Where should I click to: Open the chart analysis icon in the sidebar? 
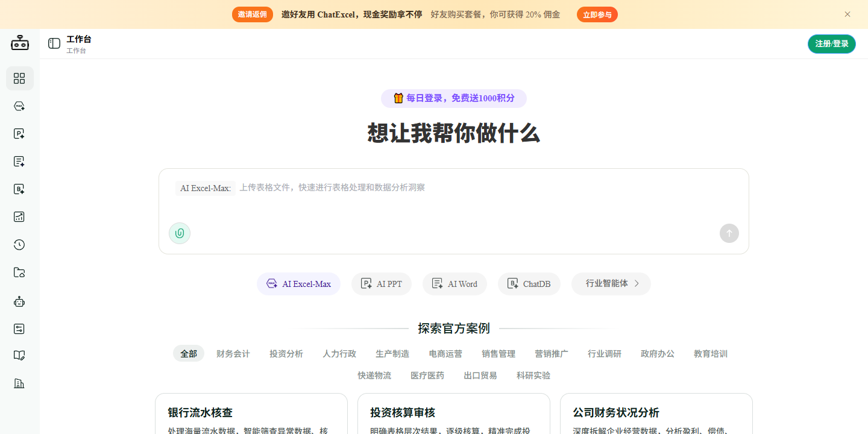coord(19,217)
